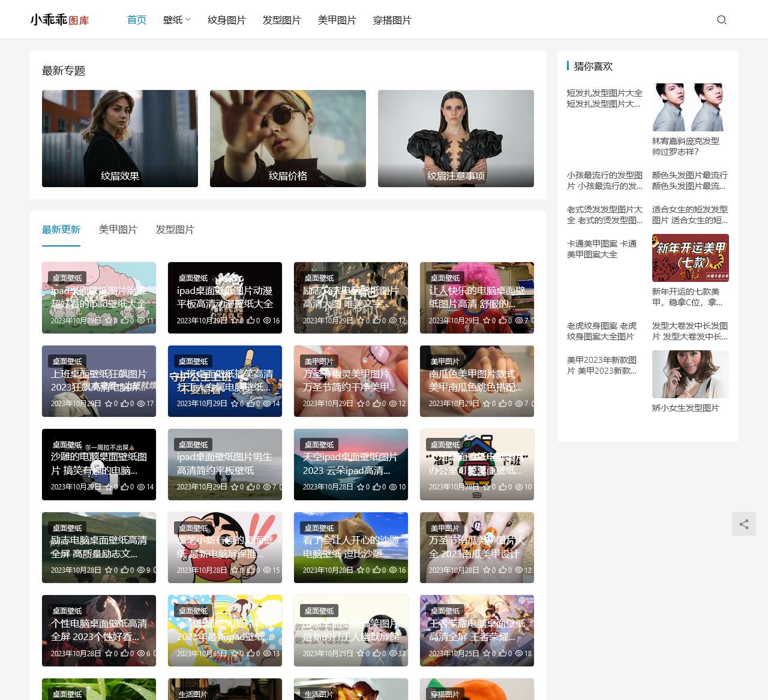Screen dimensions: 768x700
Task: Click thumbs-up on 沙雕电脑壁纸 逗比沙雕 card
Action: click(x=376, y=571)
